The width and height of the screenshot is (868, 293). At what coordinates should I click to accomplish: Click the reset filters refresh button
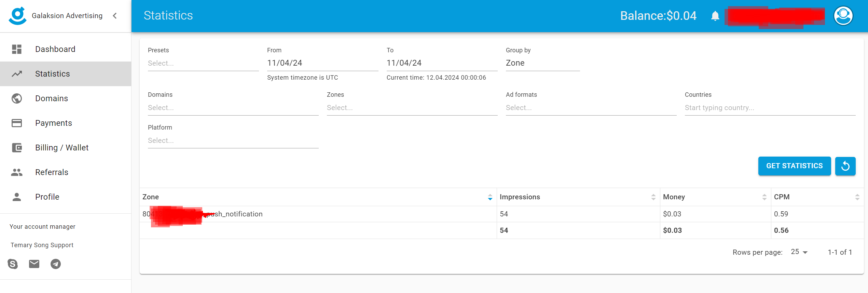(845, 166)
